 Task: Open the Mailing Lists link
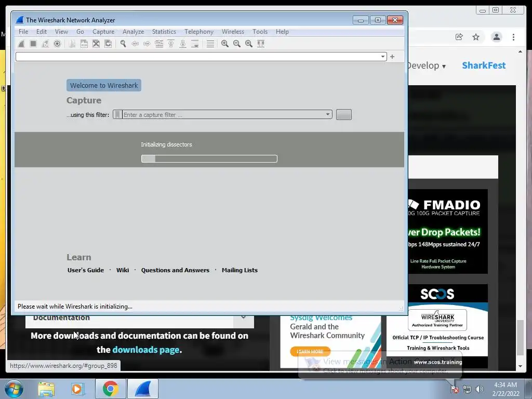(240, 270)
